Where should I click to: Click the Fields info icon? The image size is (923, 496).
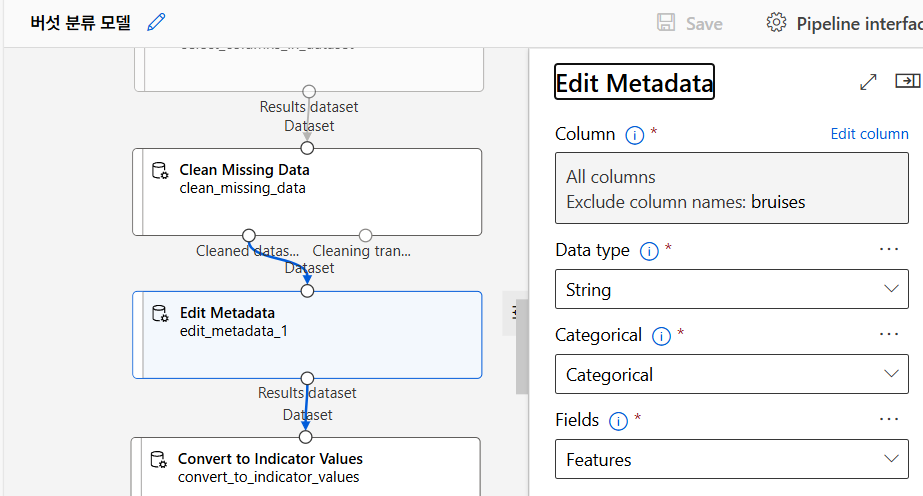point(617,421)
